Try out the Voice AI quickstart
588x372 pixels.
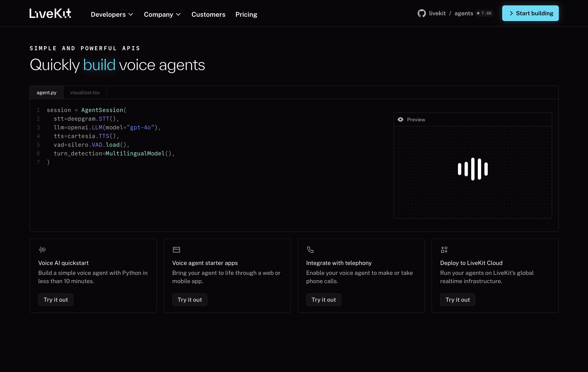pos(56,299)
